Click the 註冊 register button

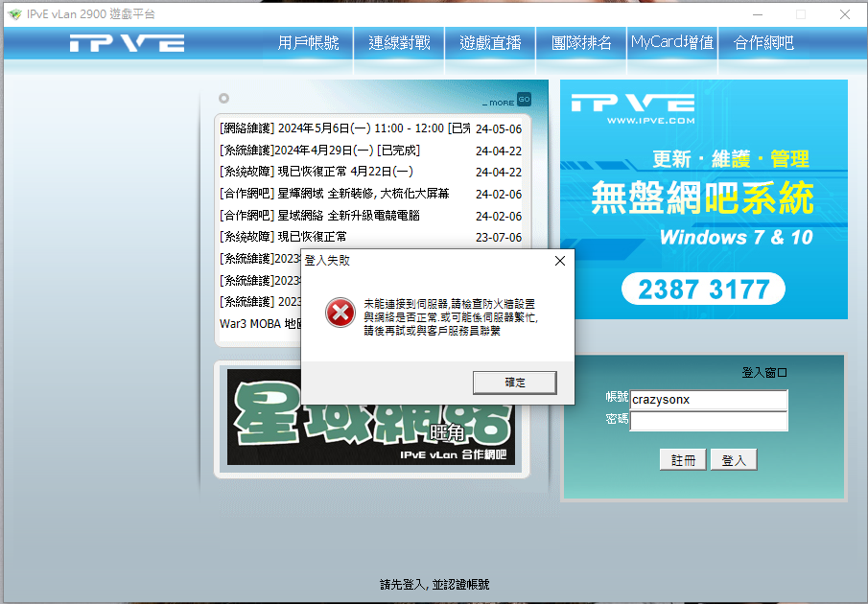coord(683,459)
